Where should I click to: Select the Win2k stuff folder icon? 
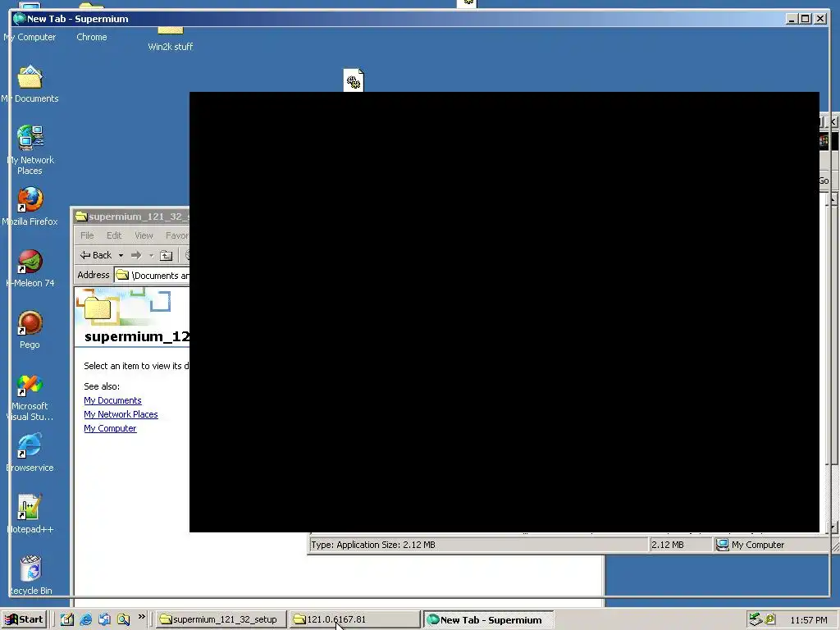tap(171, 30)
